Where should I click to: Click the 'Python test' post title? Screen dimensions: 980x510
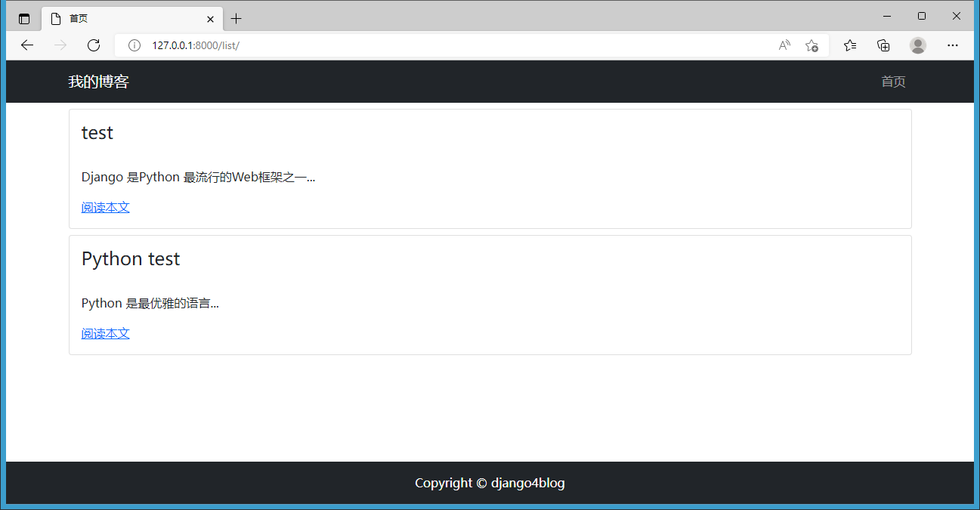tap(131, 259)
